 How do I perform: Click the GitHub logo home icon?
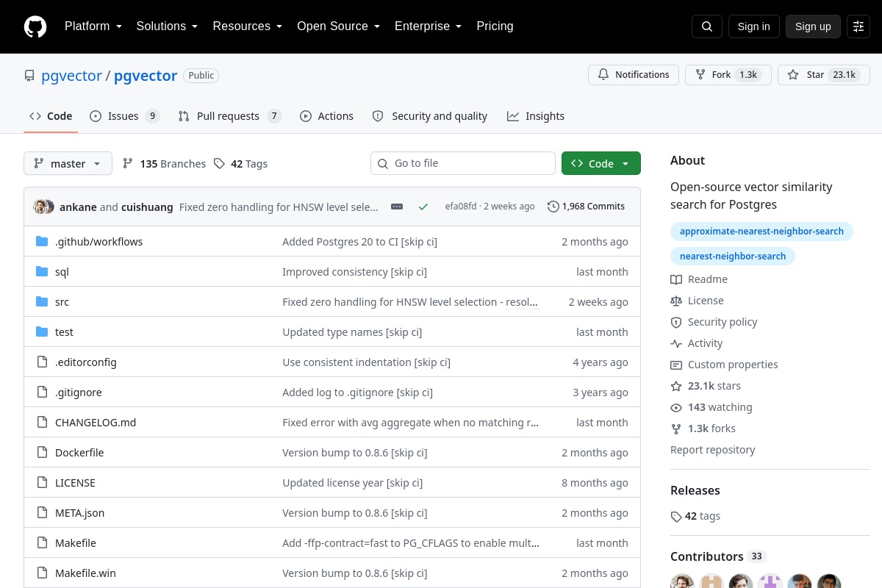coord(35,26)
